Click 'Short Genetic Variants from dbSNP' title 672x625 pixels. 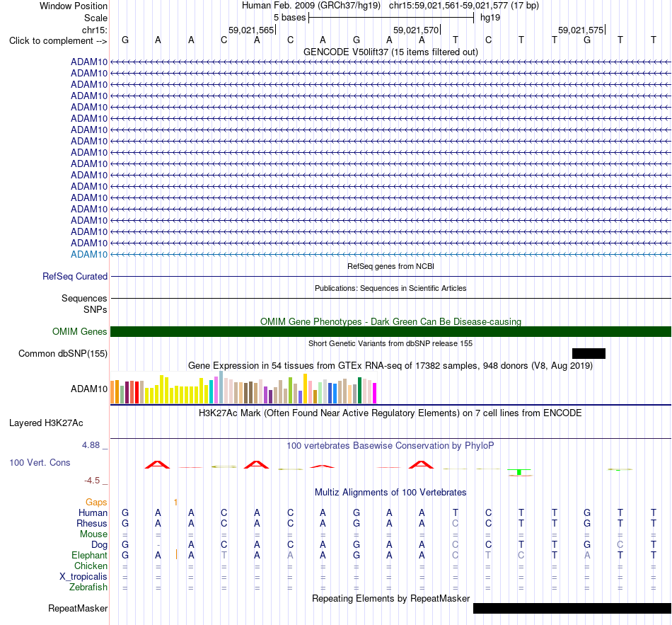390,343
